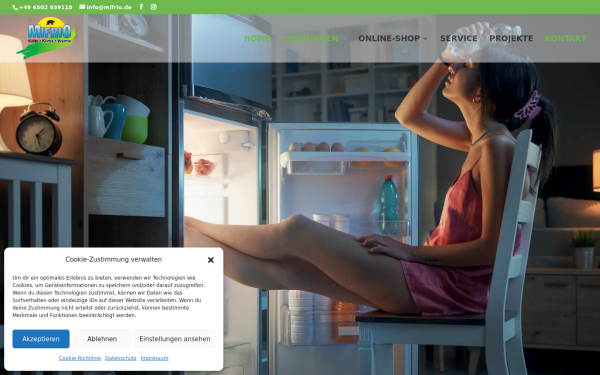Viewport: 600px width, 375px height.
Task: Expand the LEISTUNGEN dropdown arrow
Action: 343,39
